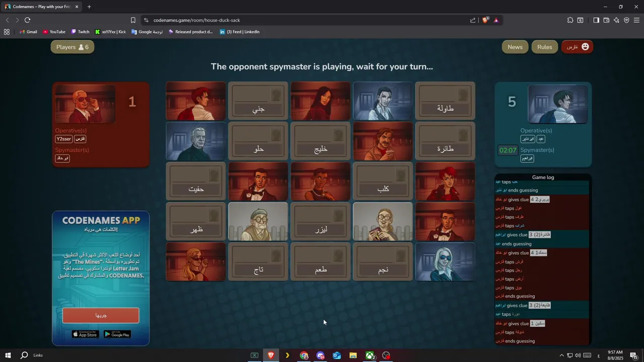This screenshot has height=362, width=644.
Task: Tap the word card نجم
Action: 383,262
